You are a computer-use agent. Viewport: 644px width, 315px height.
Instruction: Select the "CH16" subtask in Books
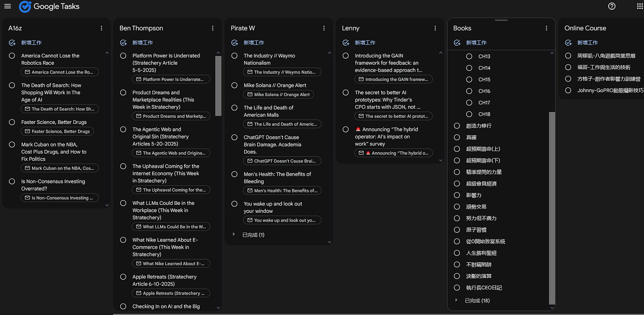[484, 91]
